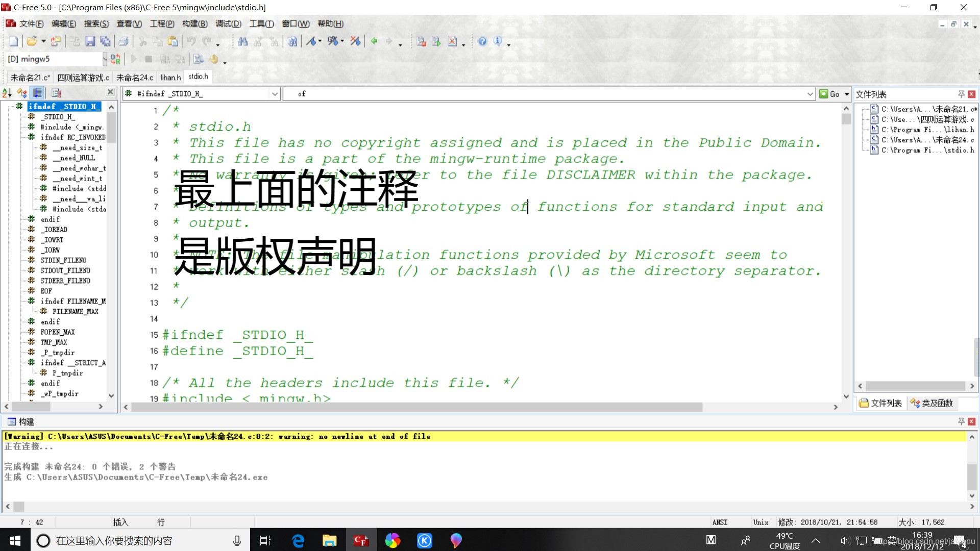This screenshot has height=551, width=980.
Task: Close the symbol panel with X
Action: pos(110,92)
